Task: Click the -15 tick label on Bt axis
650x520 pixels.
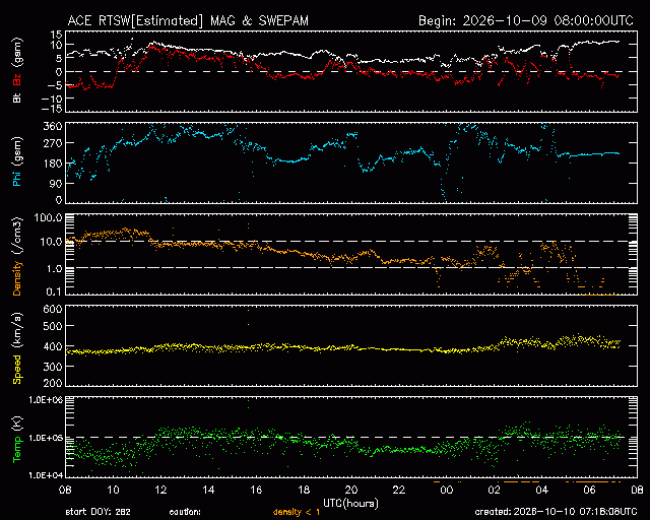Action: [53, 109]
